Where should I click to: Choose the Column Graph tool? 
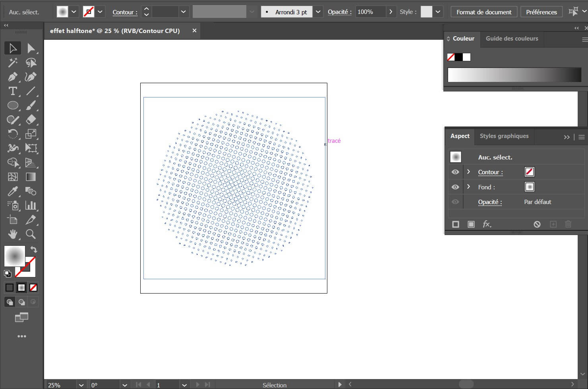(31, 206)
